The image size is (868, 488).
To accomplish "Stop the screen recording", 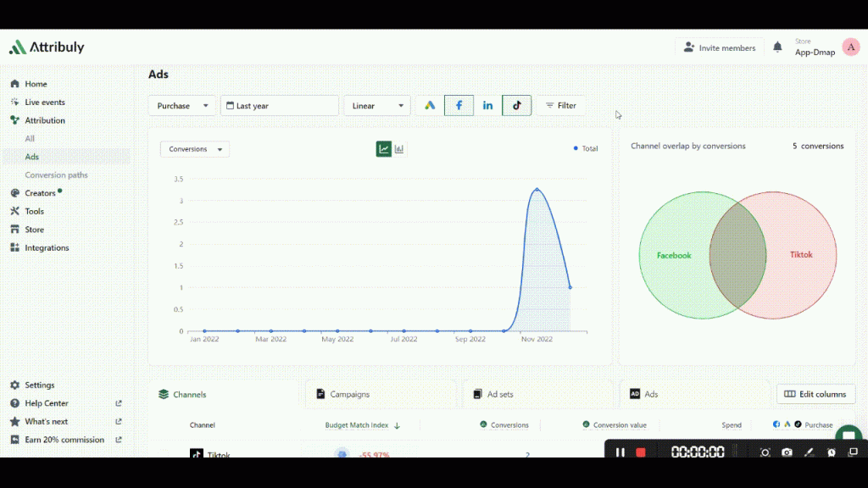I will (x=641, y=452).
